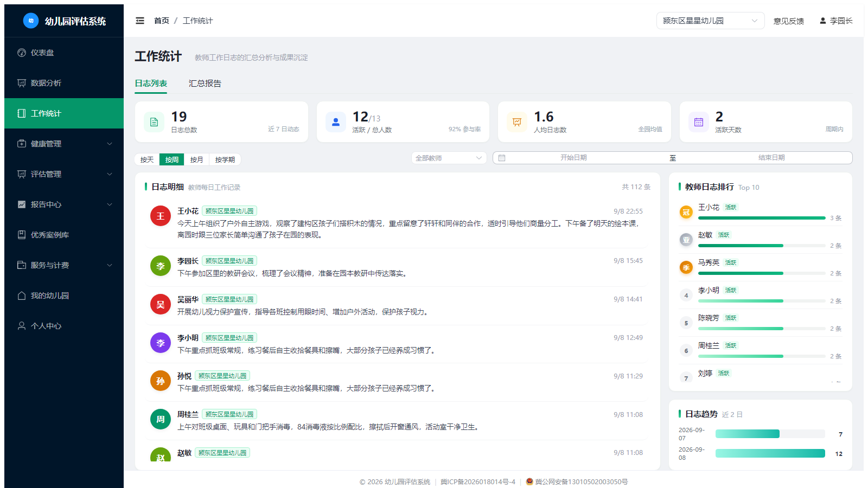The image size is (868, 488).
Task: Click the 仪表盘 dashboard icon
Action: (22, 53)
